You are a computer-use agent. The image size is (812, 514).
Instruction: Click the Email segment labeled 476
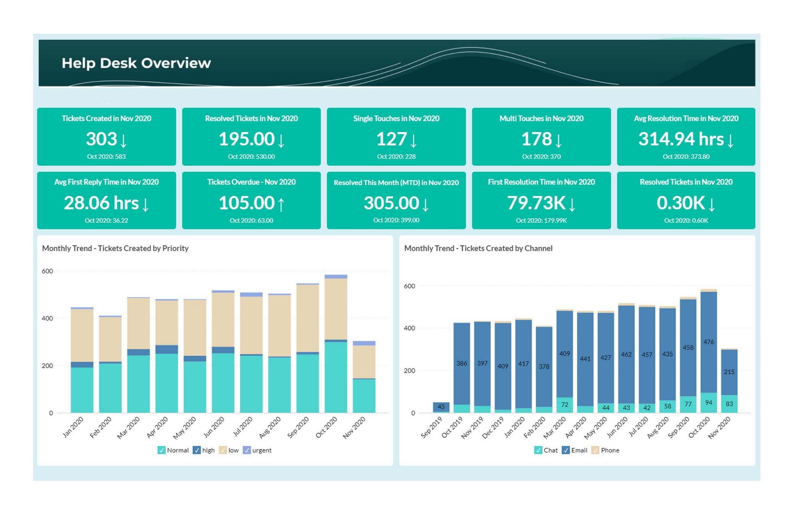[709, 342]
